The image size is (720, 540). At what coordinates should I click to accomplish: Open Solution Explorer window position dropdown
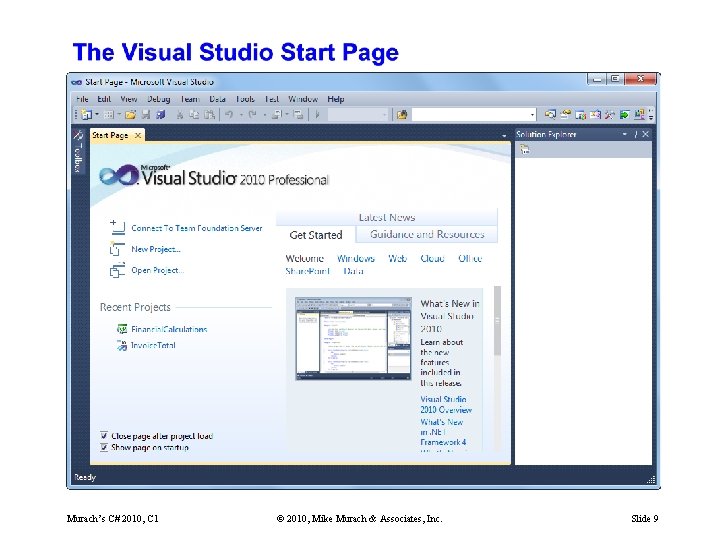pos(624,134)
